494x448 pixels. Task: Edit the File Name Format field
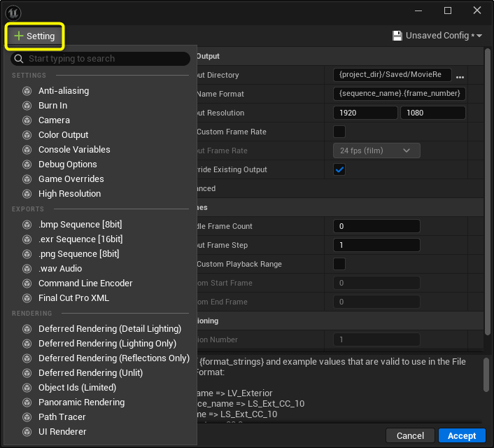point(399,94)
